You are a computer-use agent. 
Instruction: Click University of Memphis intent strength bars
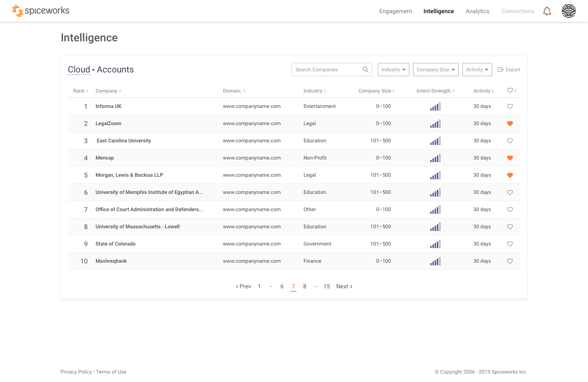pyautogui.click(x=435, y=192)
